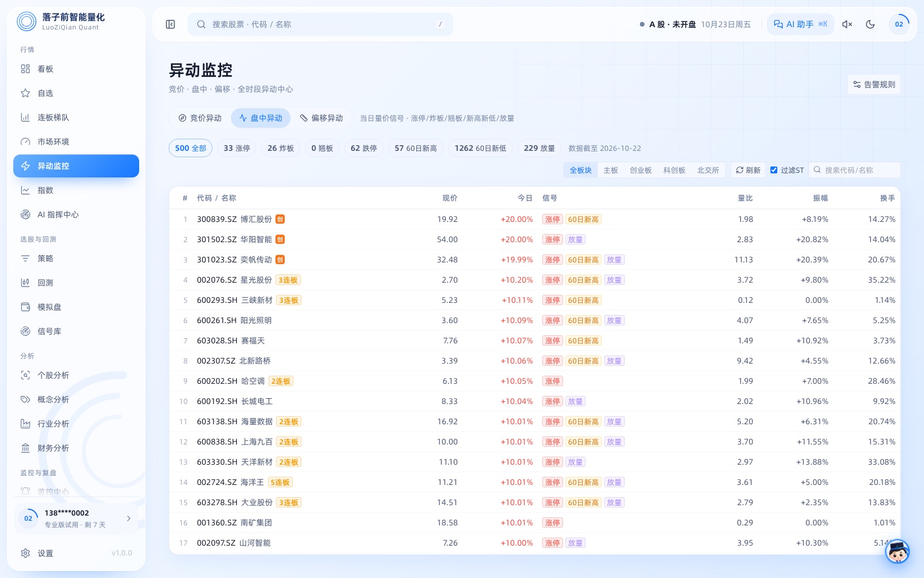Select the 创业板 board filter
Screen dimensions: 924x578
(640, 170)
